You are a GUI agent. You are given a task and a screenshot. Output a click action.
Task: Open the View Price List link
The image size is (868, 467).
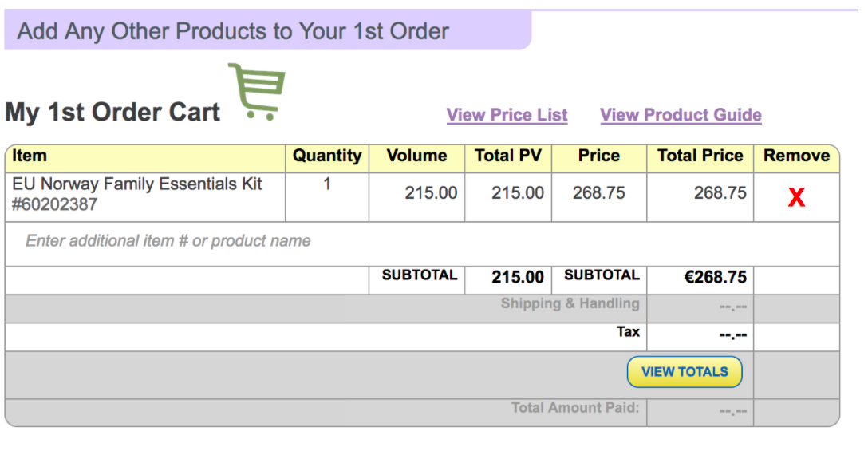coord(507,115)
